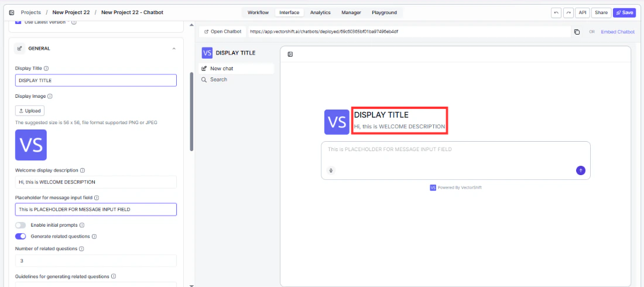This screenshot has height=287, width=644.
Task: Open the API button
Action: (x=583, y=13)
